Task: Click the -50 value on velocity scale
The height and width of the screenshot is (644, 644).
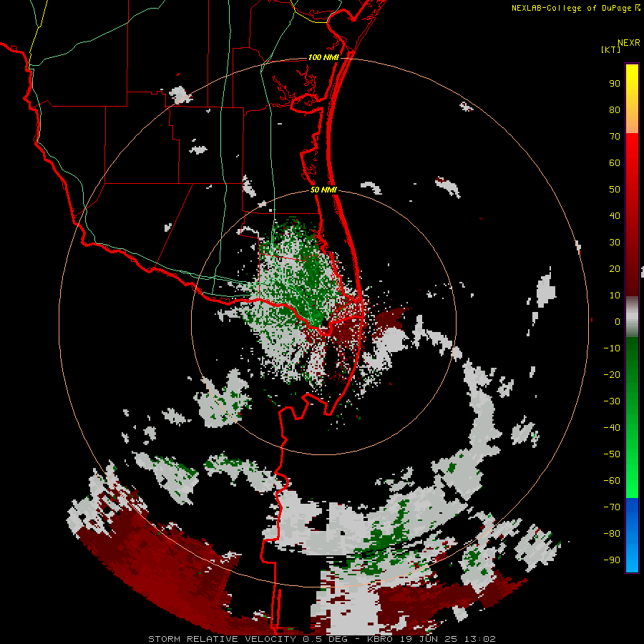Action: pos(612,454)
